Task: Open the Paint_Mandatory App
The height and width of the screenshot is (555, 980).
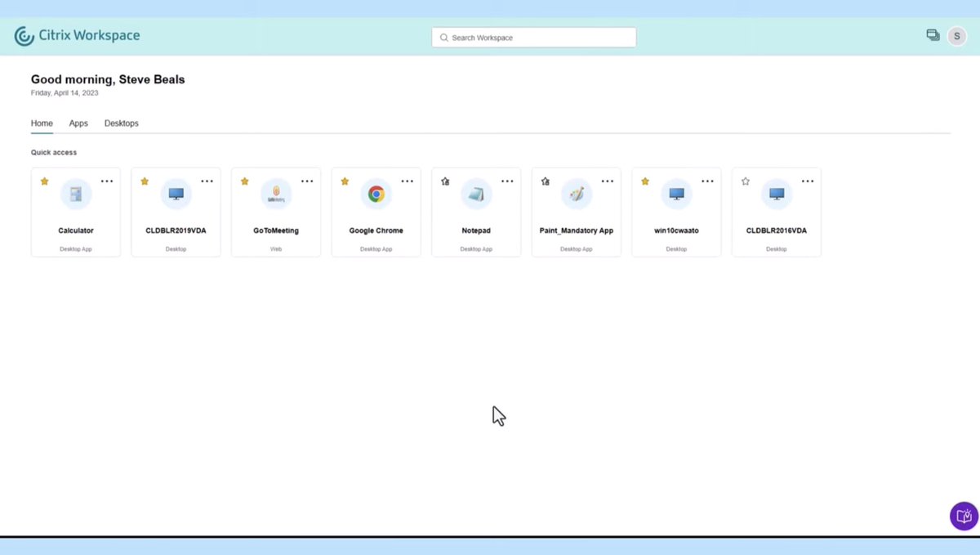Action: (x=576, y=195)
